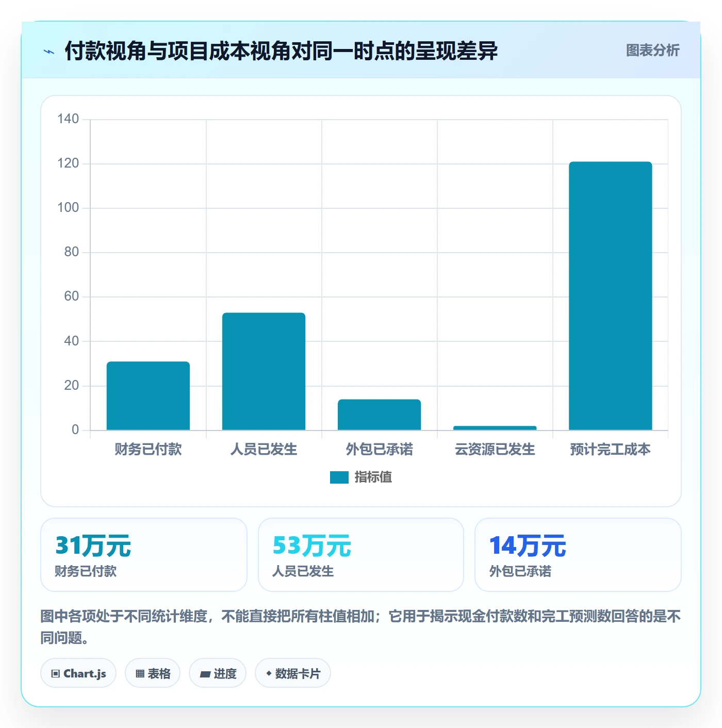Click the x-axis label 人员已发生

click(264, 450)
